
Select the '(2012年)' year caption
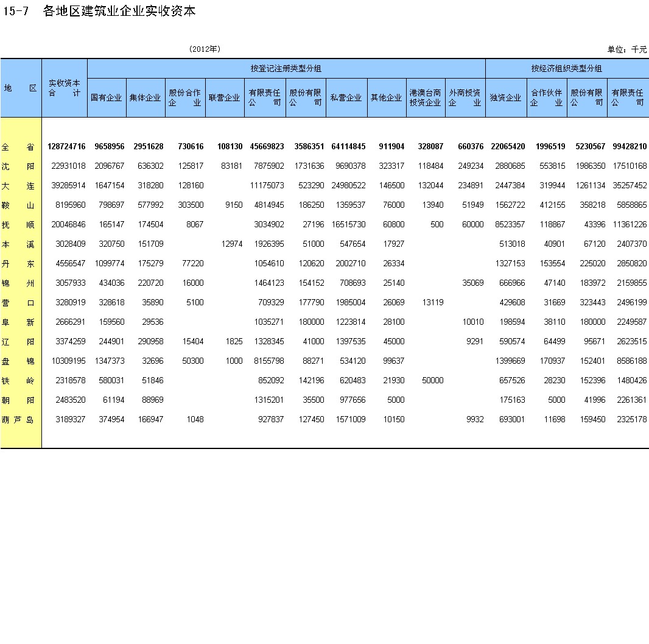[205, 49]
